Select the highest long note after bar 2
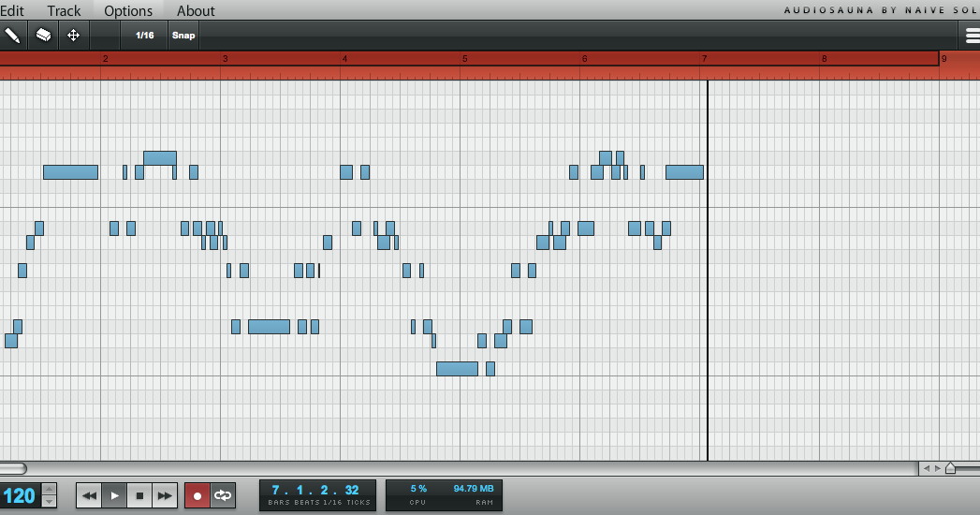Screen dimensions: 980x515 coord(160,158)
